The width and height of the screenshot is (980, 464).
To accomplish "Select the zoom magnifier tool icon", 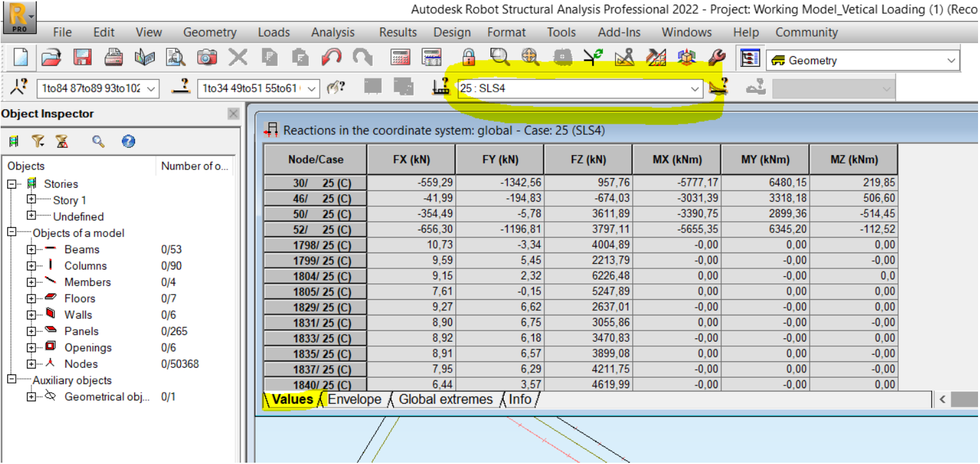I will [500, 57].
